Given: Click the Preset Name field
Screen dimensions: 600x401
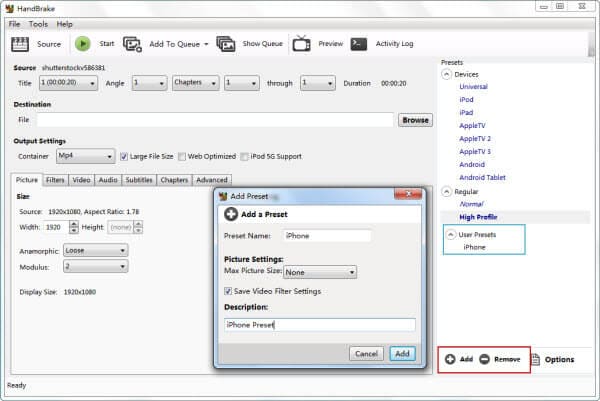Looking at the screenshot, I should pyautogui.click(x=327, y=236).
